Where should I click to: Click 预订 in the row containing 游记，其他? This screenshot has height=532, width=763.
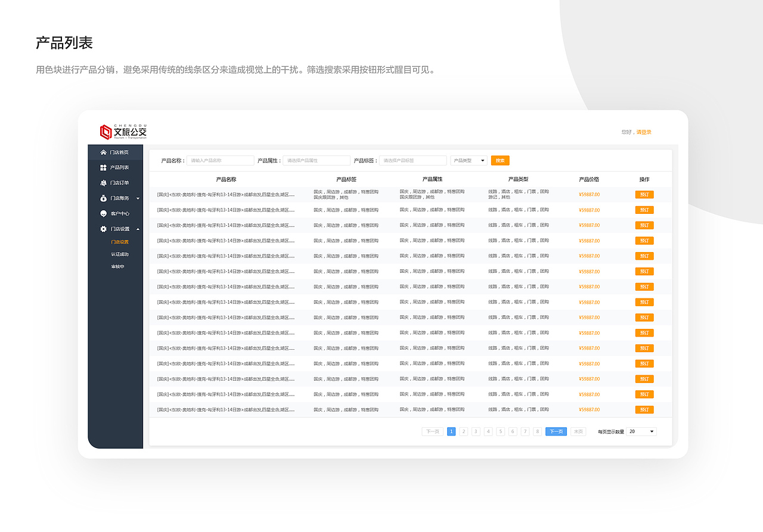(644, 195)
